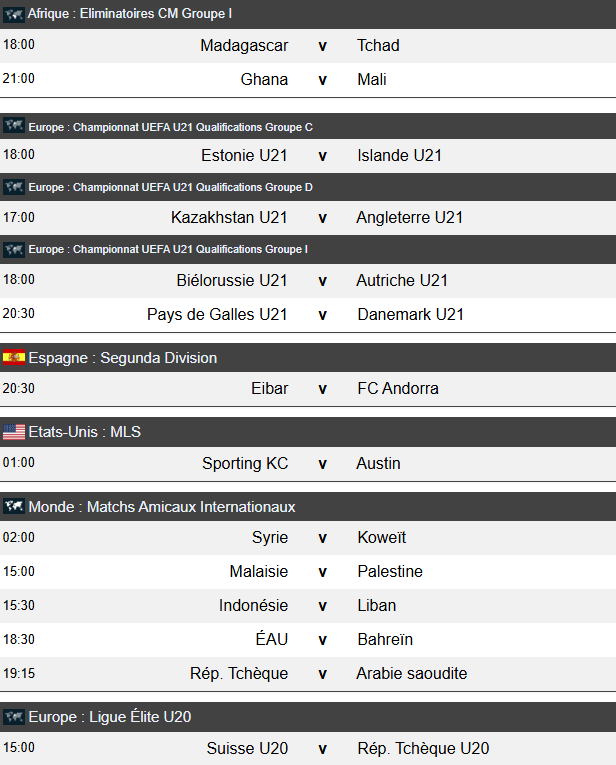Open the Ghana v Mali fixture

point(322,80)
